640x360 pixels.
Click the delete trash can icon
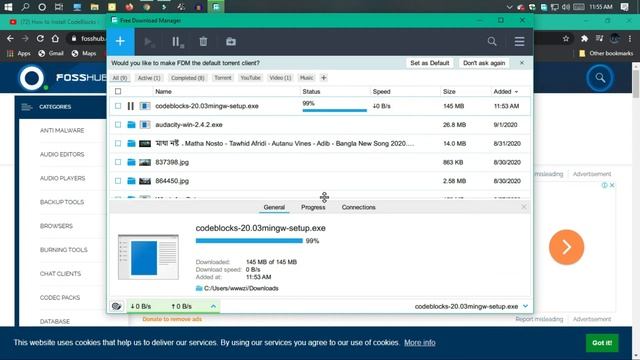tap(203, 42)
